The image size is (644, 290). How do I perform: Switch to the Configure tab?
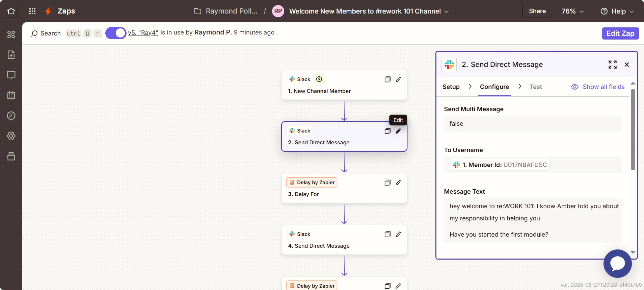(494, 87)
